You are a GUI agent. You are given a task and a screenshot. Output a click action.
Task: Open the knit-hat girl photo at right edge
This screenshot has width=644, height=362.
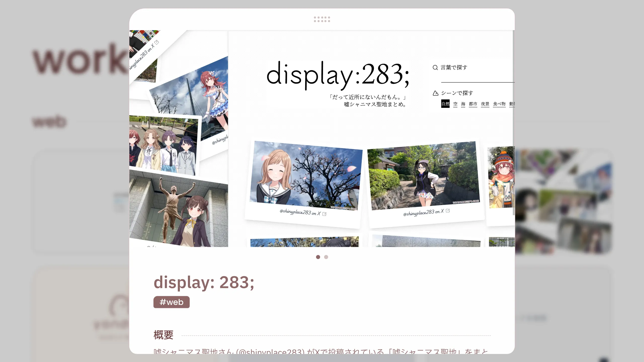point(501,177)
